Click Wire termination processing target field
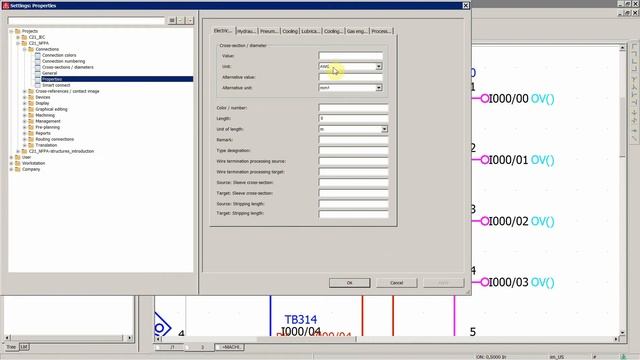The image size is (640, 360). click(353, 172)
